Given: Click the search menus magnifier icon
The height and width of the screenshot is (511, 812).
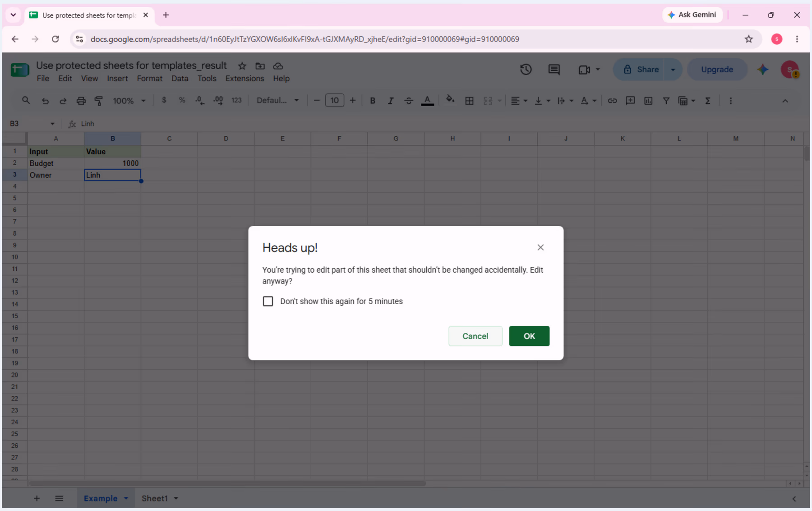Looking at the screenshot, I should 26,101.
